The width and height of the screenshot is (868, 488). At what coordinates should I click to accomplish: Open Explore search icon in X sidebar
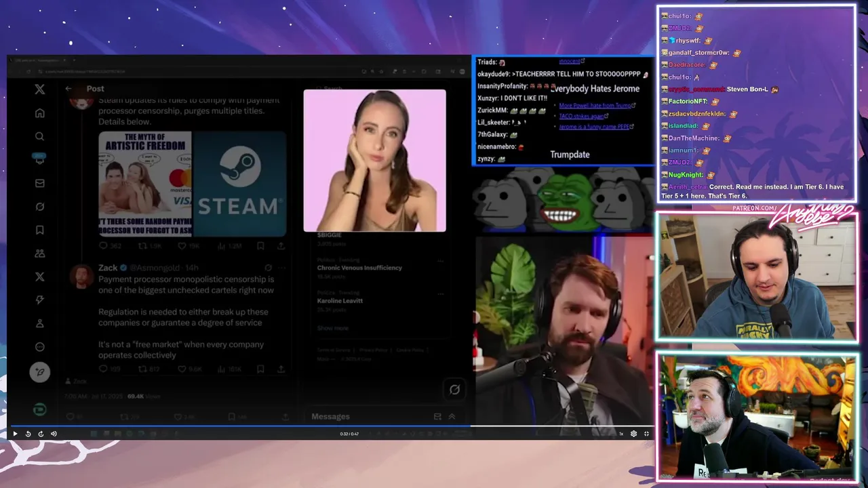tap(40, 136)
